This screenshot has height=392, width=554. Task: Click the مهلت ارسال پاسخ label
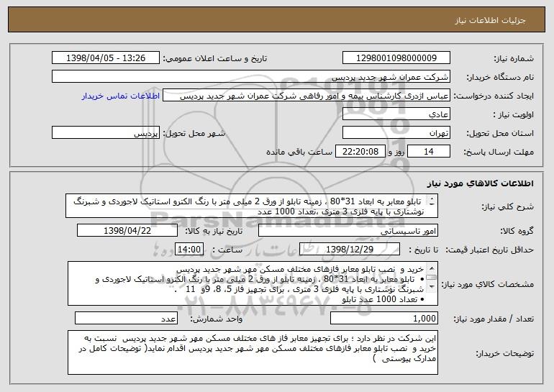coord(499,152)
